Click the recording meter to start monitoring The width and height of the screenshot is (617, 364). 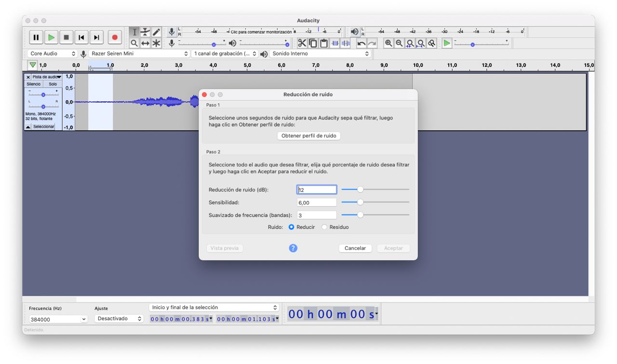click(x=261, y=32)
